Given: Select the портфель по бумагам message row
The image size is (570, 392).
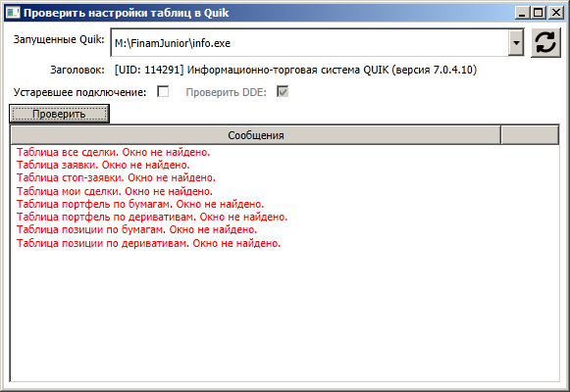Looking at the screenshot, I should coord(285,204).
